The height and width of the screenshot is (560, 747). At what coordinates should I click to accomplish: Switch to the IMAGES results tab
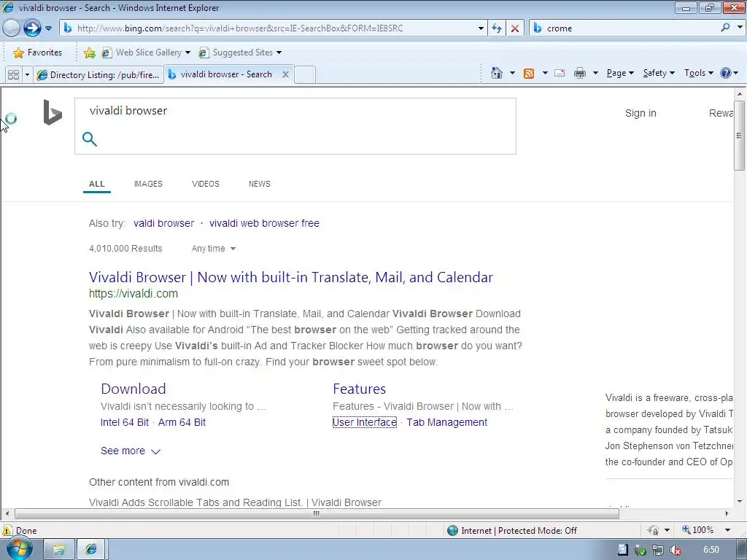[x=148, y=184]
